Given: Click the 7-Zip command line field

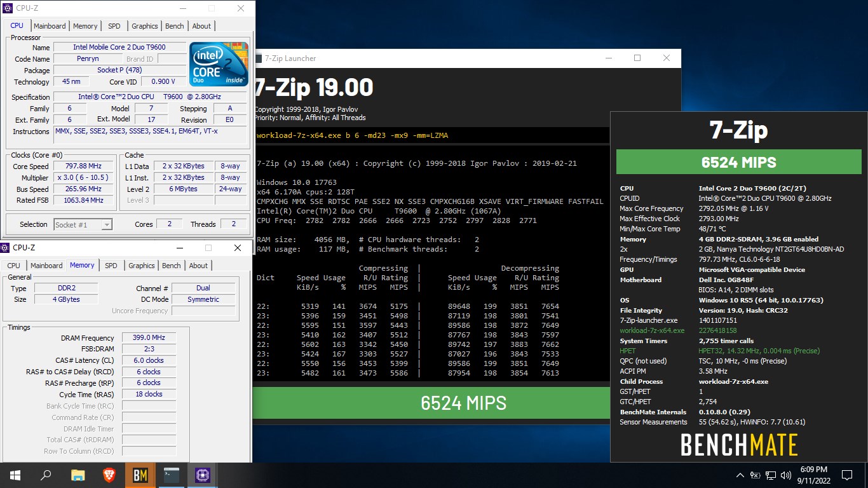Looking at the screenshot, I should pyautogui.click(x=432, y=135).
